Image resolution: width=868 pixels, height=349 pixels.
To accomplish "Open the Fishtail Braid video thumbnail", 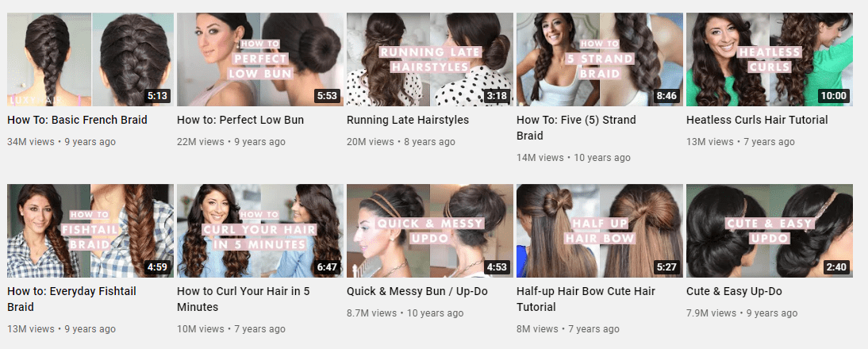I will (90, 231).
